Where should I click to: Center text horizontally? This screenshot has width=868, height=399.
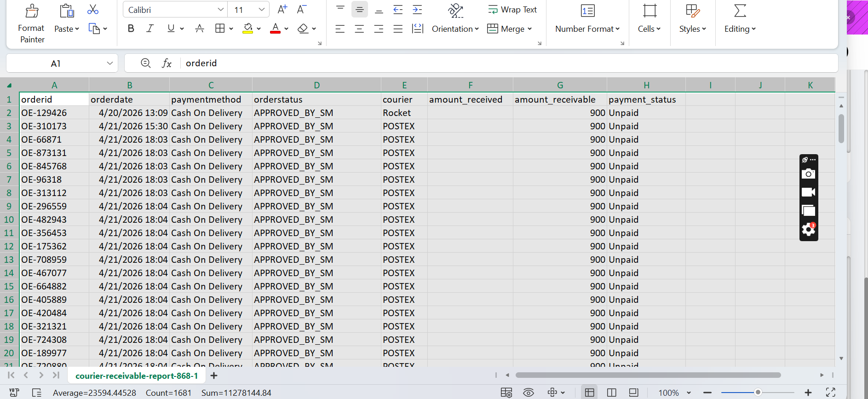pos(360,29)
